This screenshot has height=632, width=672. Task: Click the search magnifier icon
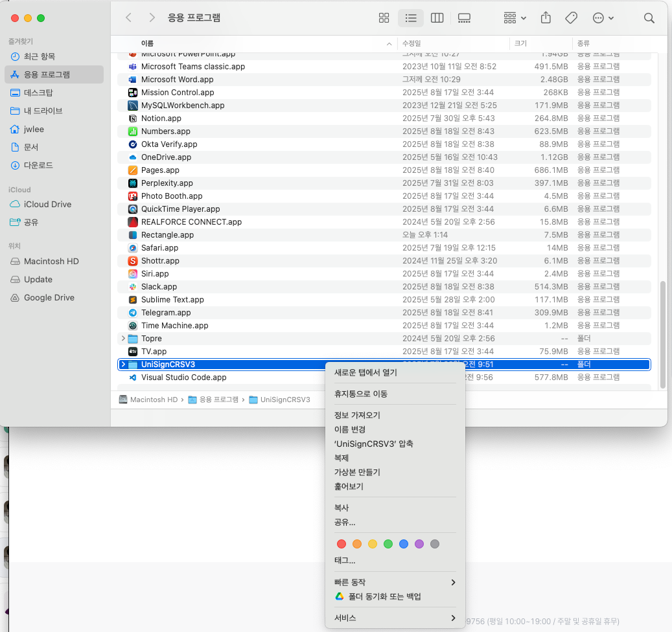coord(649,18)
